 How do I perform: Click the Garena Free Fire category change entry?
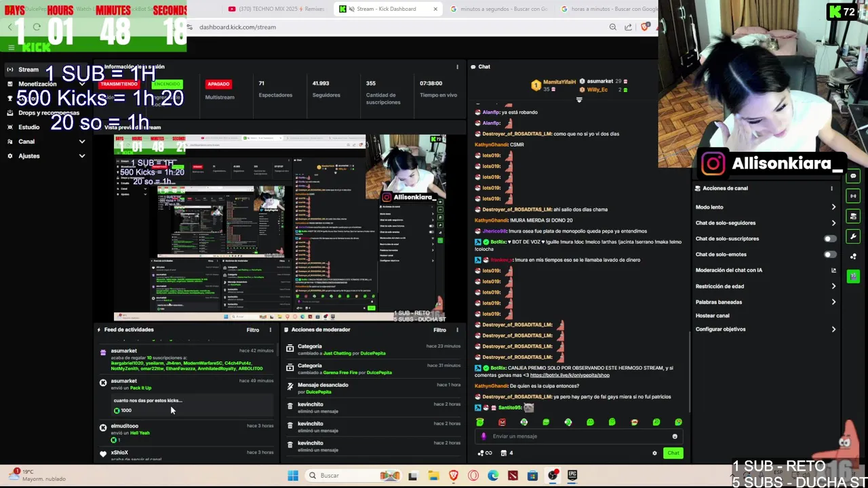point(372,369)
